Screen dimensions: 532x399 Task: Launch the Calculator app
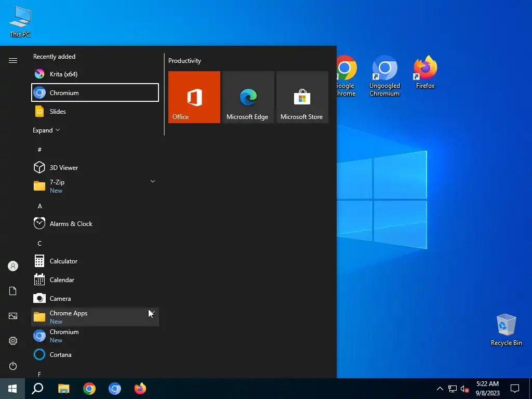(x=95, y=261)
